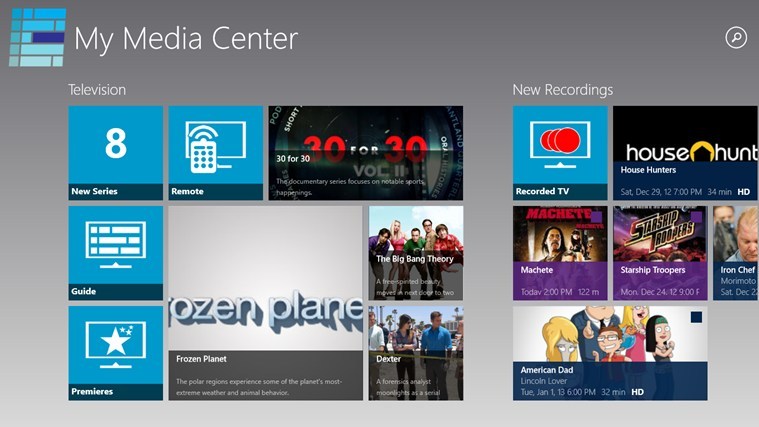The width and height of the screenshot is (759, 427).
Task: Click the 'Sat, Dec 29, 12 7:00 PM' timestamp
Action: (661, 192)
